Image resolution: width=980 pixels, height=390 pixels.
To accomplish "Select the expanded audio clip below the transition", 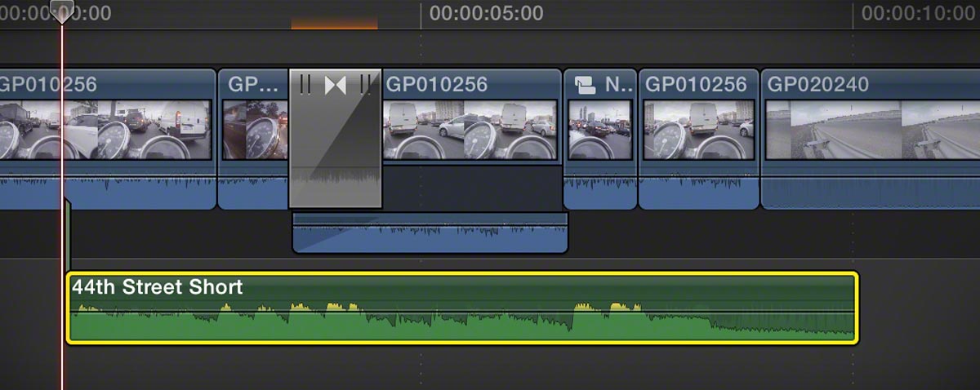I will [430, 233].
